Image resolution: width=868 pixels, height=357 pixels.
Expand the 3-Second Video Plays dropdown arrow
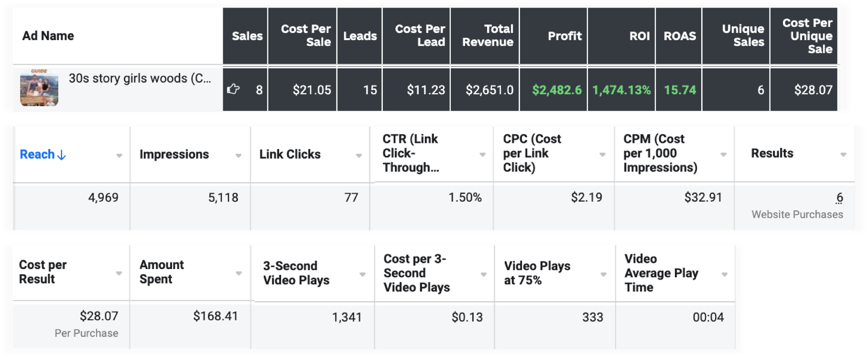click(362, 274)
